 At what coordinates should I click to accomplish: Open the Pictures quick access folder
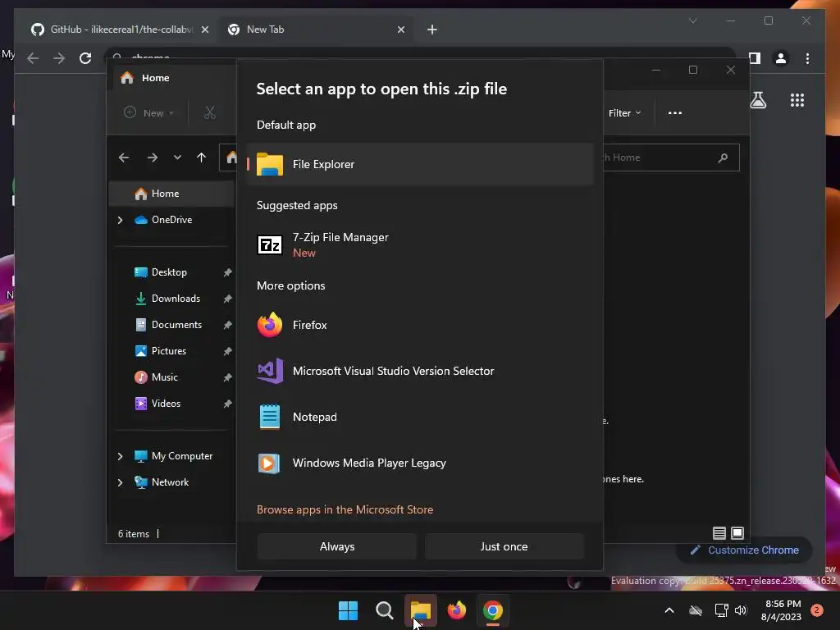[x=160, y=351]
